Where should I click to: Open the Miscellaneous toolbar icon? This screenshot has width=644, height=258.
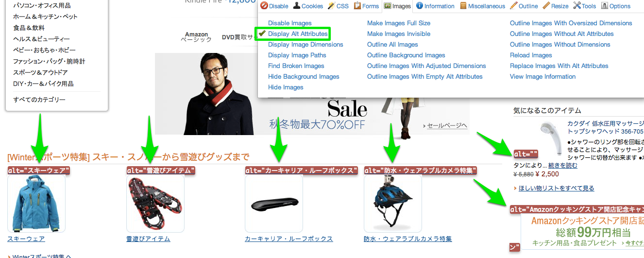click(x=463, y=6)
